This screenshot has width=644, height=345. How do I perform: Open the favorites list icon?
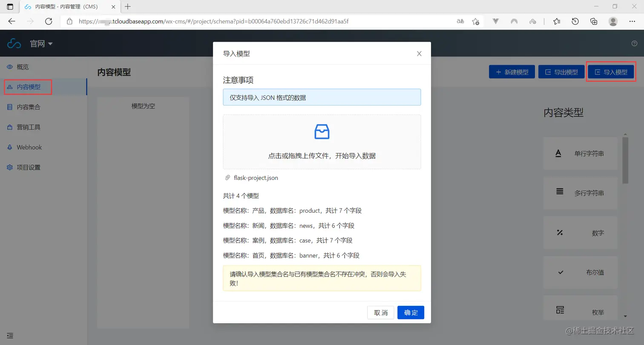[x=557, y=21]
